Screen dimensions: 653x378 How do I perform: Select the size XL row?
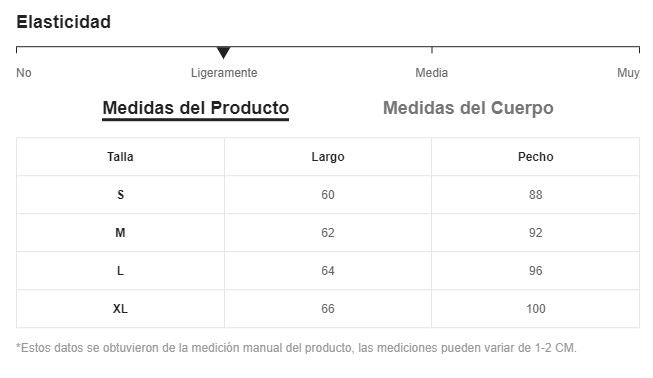[x=328, y=308]
